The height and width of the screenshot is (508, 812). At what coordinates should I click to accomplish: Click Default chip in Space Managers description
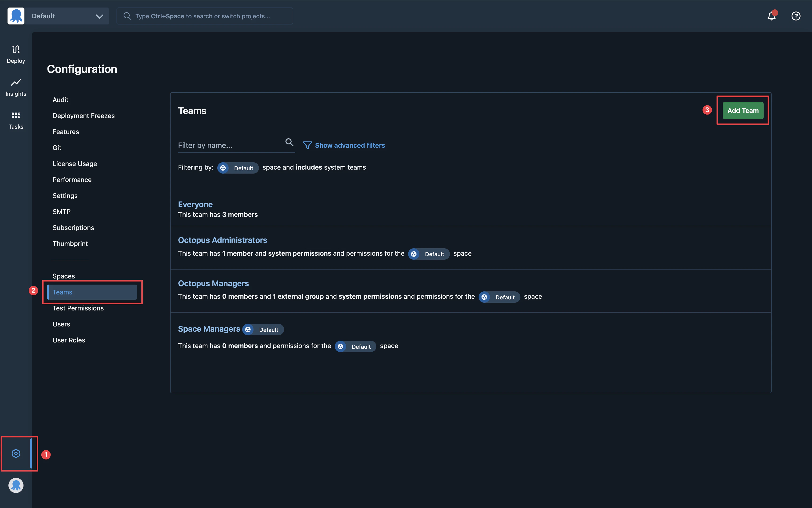tap(355, 346)
